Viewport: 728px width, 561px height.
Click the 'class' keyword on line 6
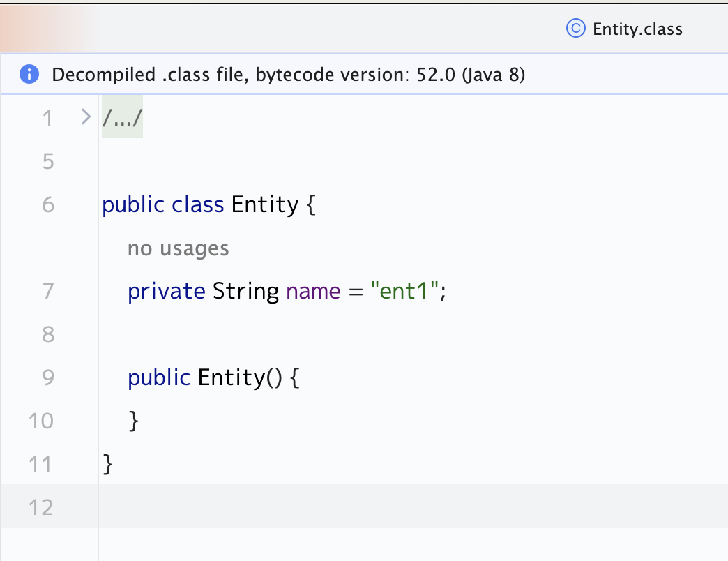[x=198, y=205]
